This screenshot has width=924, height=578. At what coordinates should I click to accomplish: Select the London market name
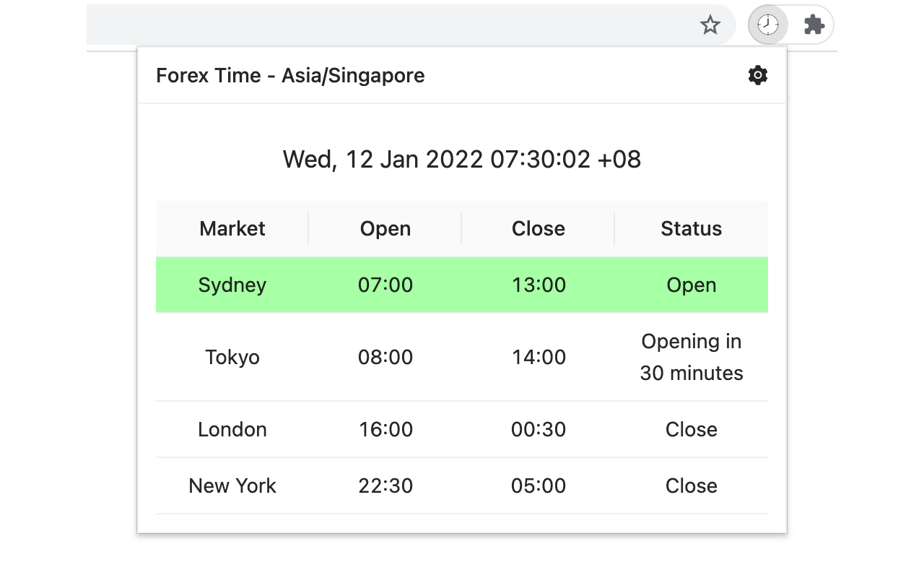(x=232, y=429)
